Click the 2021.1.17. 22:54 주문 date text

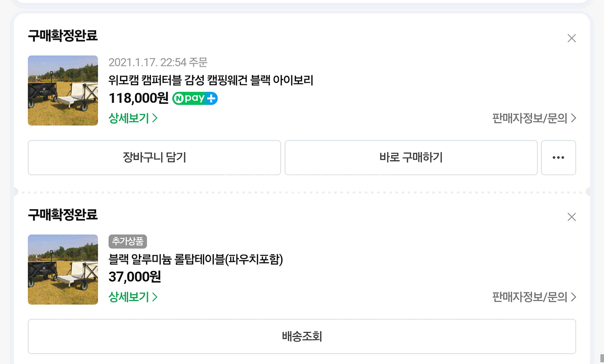[158, 62]
